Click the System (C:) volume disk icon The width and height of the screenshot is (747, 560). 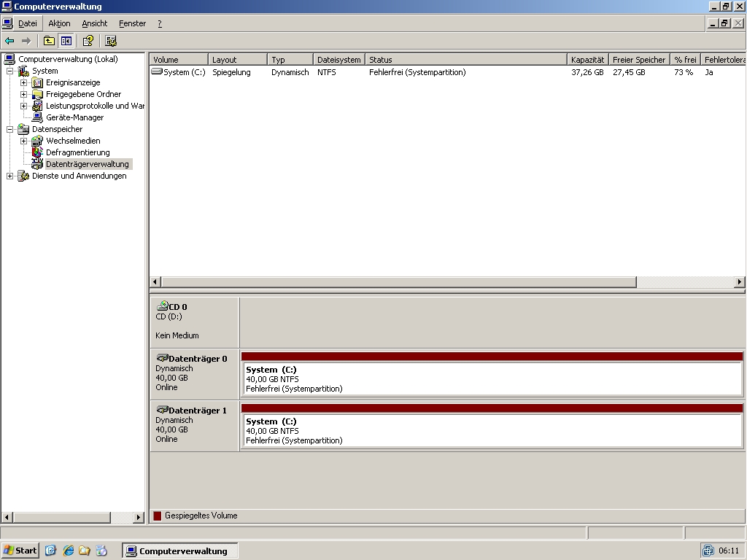point(157,72)
